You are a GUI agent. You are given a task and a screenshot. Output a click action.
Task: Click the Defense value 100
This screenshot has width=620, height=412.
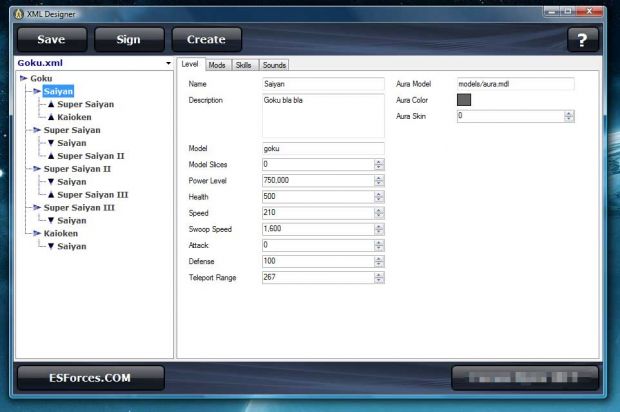coord(269,261)
